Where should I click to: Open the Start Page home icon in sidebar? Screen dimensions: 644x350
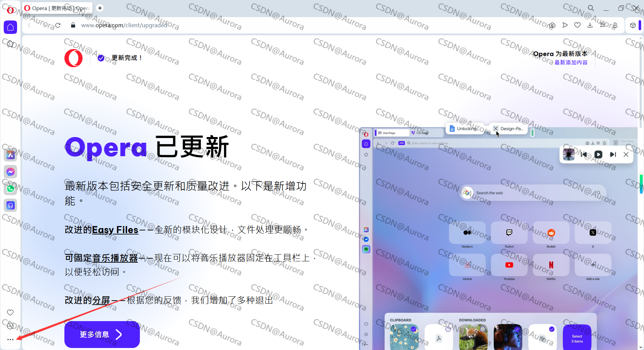click(x=10, y=27)
